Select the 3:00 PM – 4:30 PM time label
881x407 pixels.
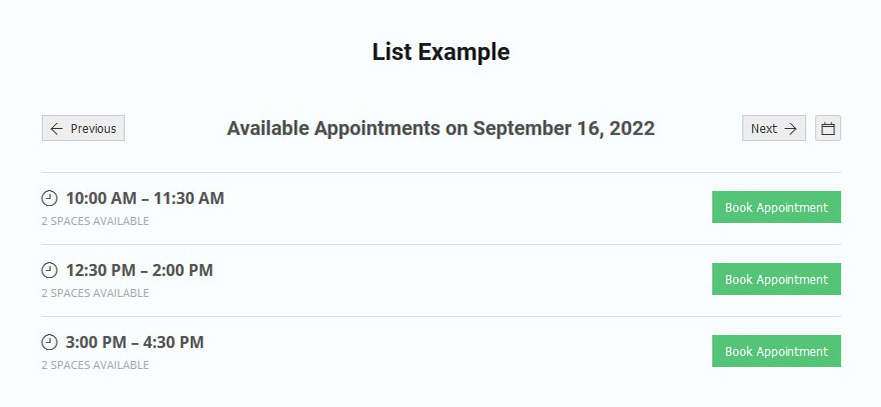pyautogui.click(x=135, y=342)
